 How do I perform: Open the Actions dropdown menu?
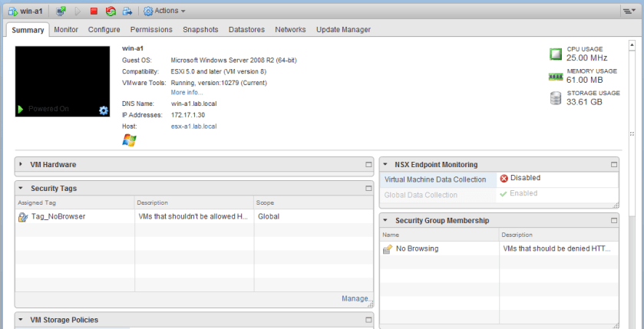coord(164,11)
